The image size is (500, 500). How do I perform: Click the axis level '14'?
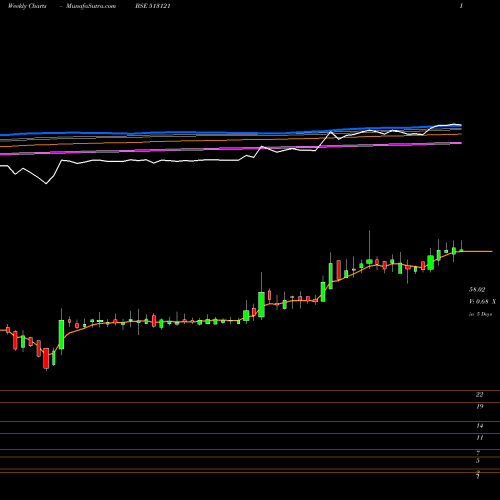coord(480,426)
